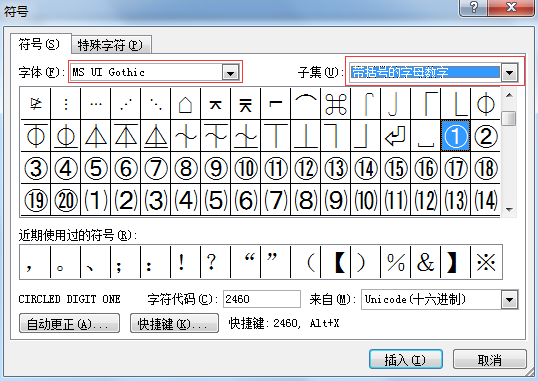Switch to the 符号 tab
538x381 pixels.
point(39,44)
